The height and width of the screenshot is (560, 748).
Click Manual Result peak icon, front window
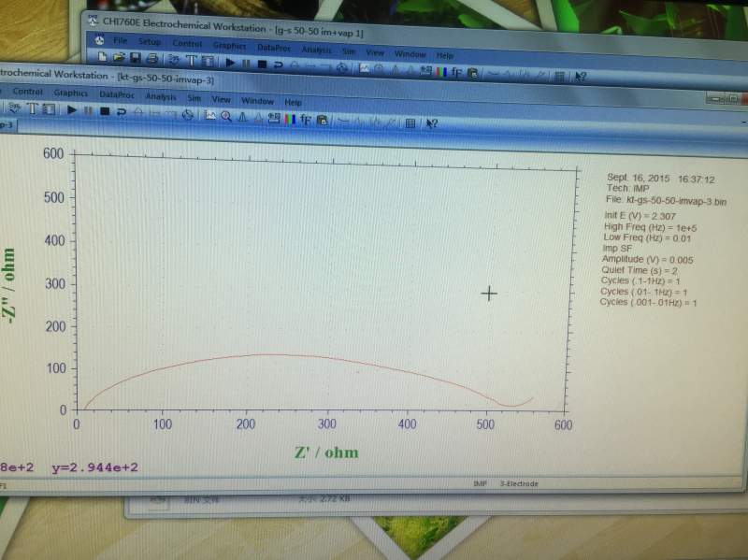[x=242, y=116]
